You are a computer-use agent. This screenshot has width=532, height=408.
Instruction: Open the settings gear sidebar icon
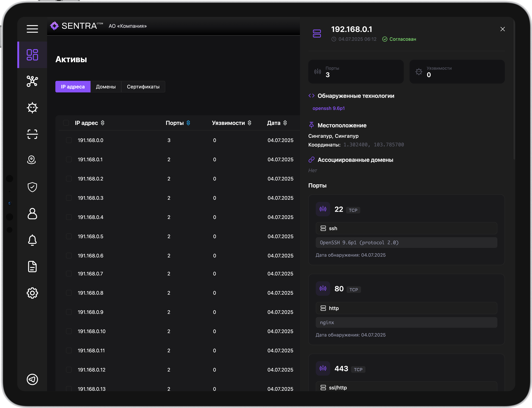32,293
